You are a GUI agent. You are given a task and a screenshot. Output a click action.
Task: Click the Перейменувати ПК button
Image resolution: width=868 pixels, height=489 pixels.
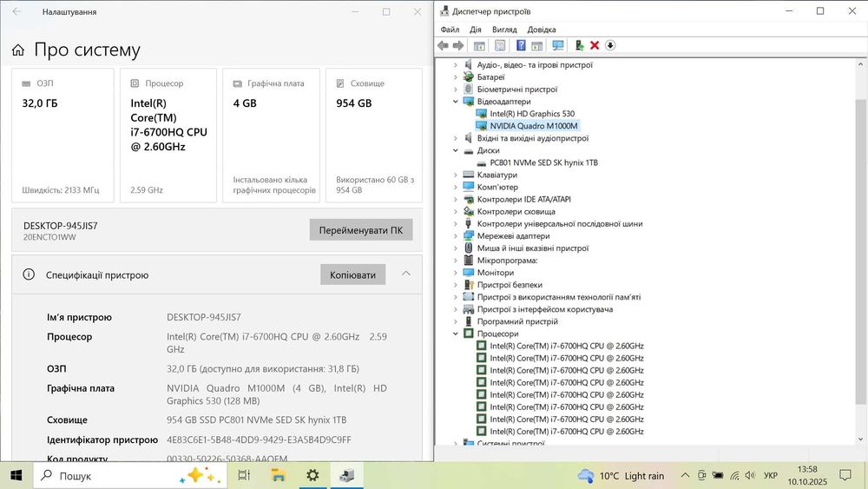(x=361, y=230)
